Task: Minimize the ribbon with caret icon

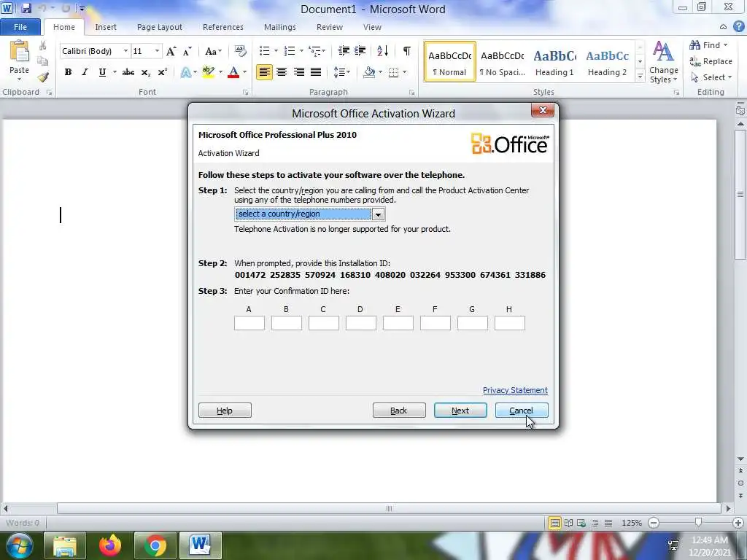Action: pyautogui.click(x=723, y=27)
